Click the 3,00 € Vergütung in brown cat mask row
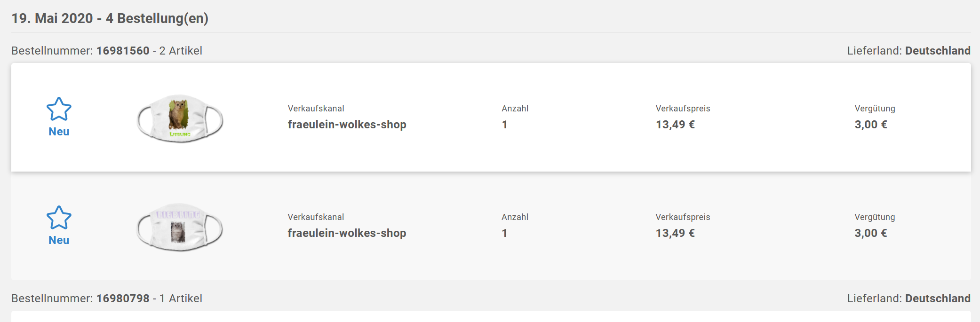 click(871, 125)
